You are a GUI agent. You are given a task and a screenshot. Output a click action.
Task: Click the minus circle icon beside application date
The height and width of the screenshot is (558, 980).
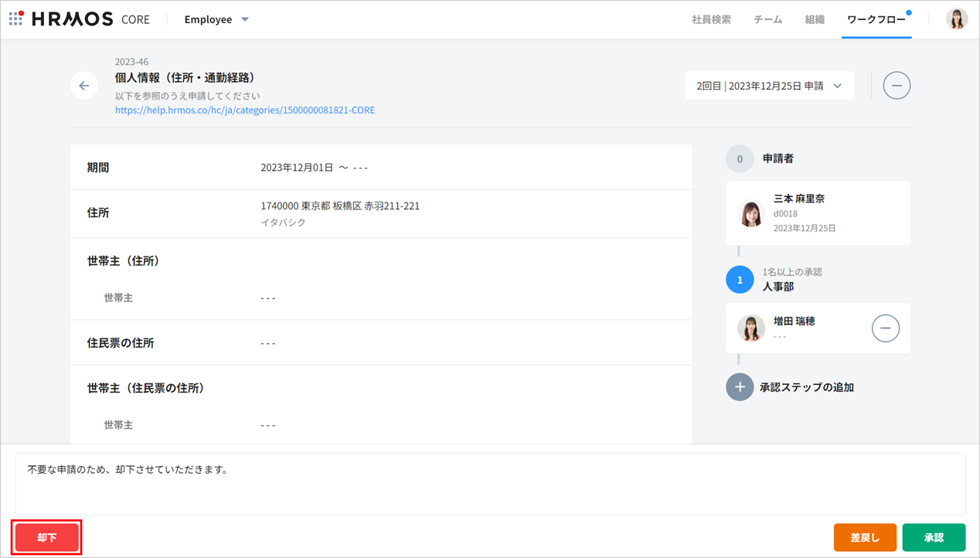pos(897,86)
